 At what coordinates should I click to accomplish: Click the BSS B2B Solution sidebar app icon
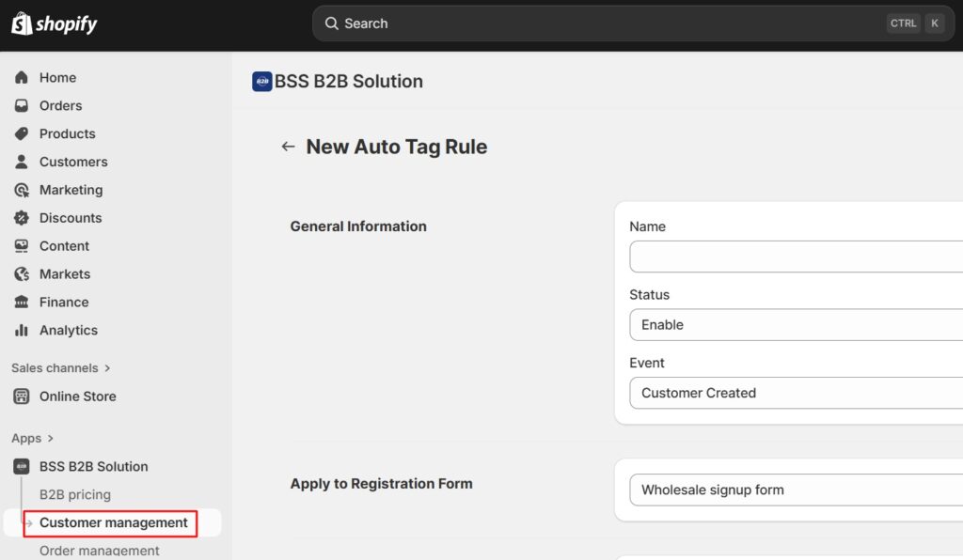coord(22,466)
